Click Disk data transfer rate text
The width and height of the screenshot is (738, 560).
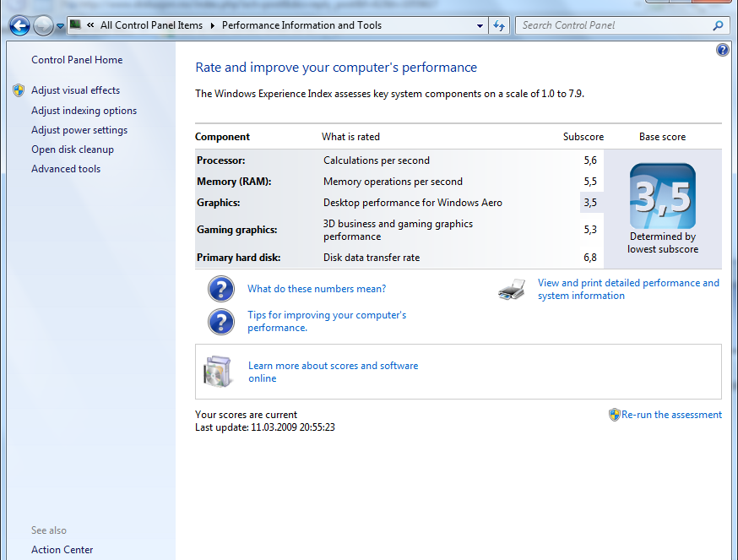point(372,257)
